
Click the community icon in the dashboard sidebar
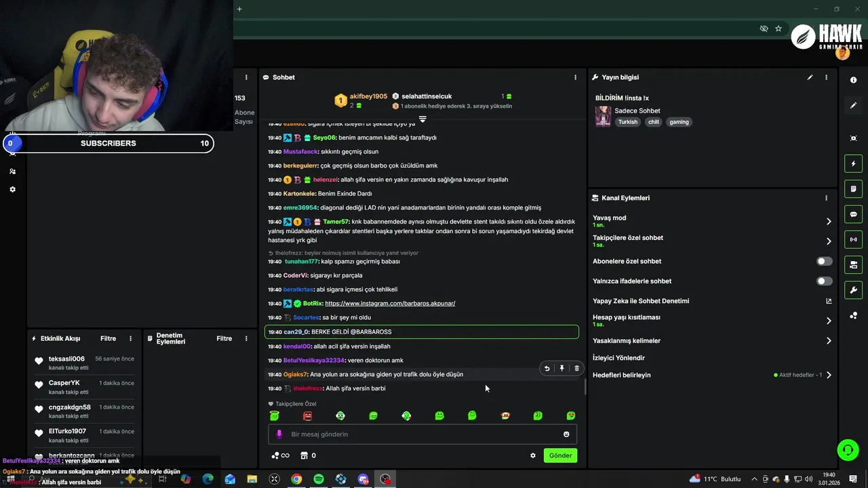click(x=12, y=171)
